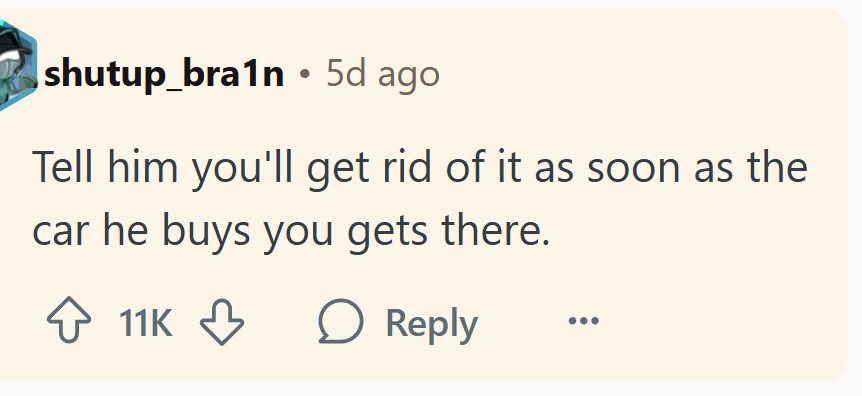Click the phrase 'get rid' in comment
Viewport: 862px width, 396px height.
pos(369,169)
